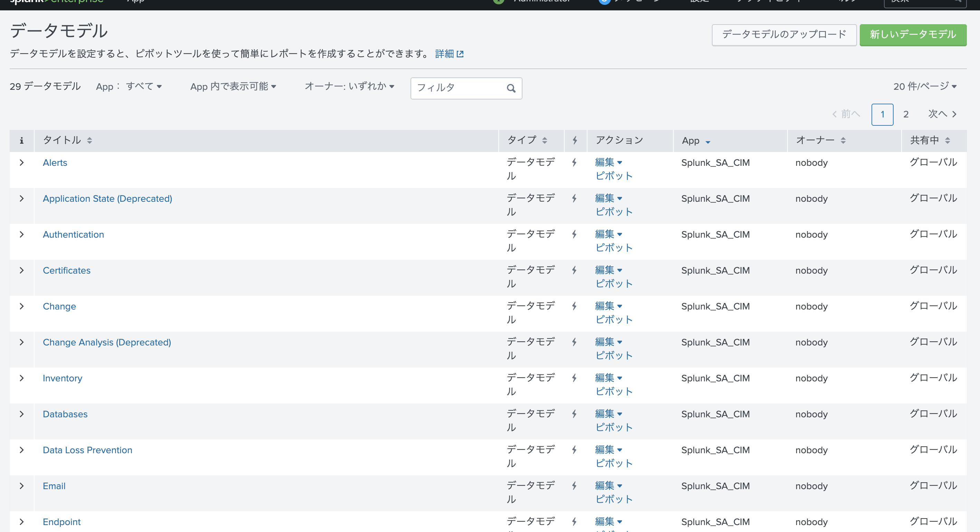The image size is (980, 532).
Task: Click the データモデルのアップロード button
Action: (784, 35)
